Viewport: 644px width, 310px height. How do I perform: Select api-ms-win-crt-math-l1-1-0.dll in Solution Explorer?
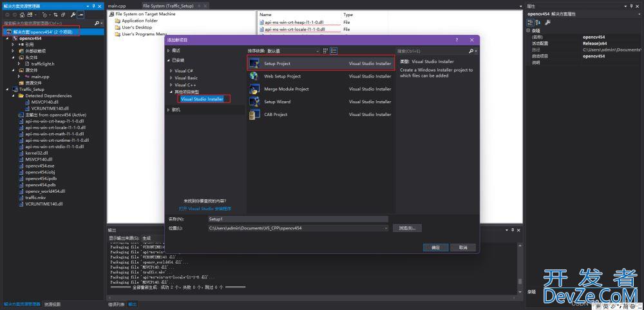pyautogui.click(x=54, y=134)
